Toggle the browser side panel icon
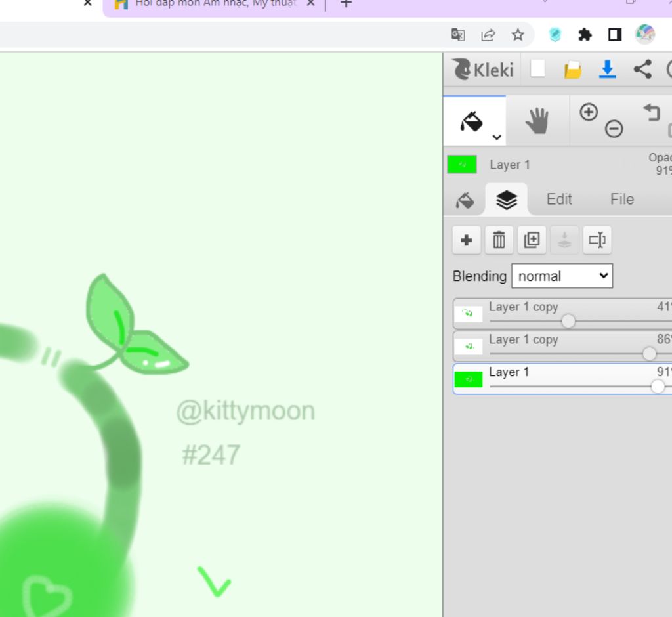 coord(614,35)
